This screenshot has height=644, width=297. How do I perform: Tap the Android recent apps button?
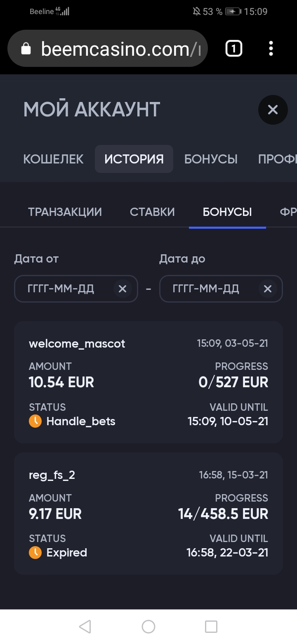(x=211, y=627)
